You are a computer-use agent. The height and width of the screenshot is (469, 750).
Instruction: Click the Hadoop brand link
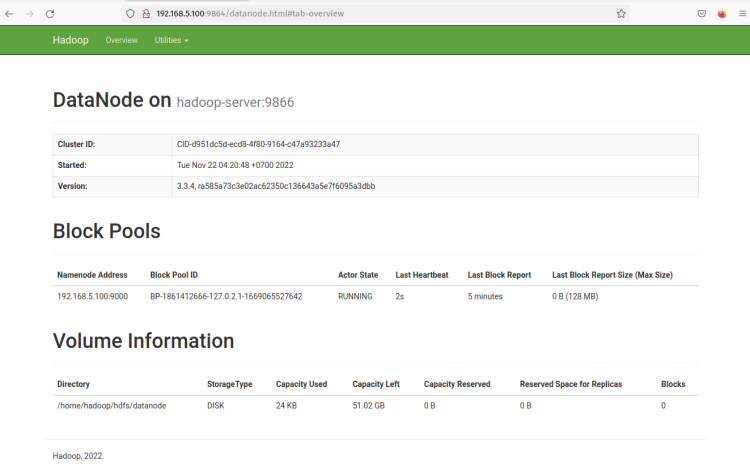pyautogui.click(x=72, y=40)
